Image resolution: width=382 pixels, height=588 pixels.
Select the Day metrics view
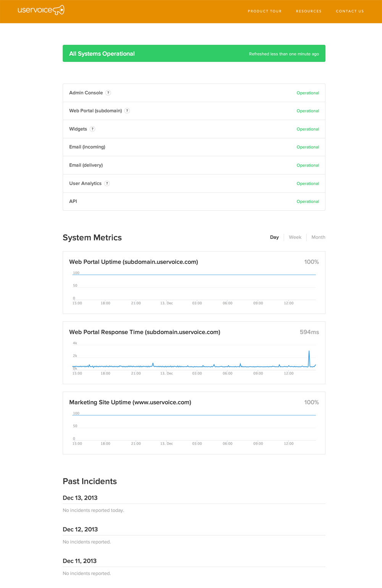pyautogui.click(x=274, y=237)
